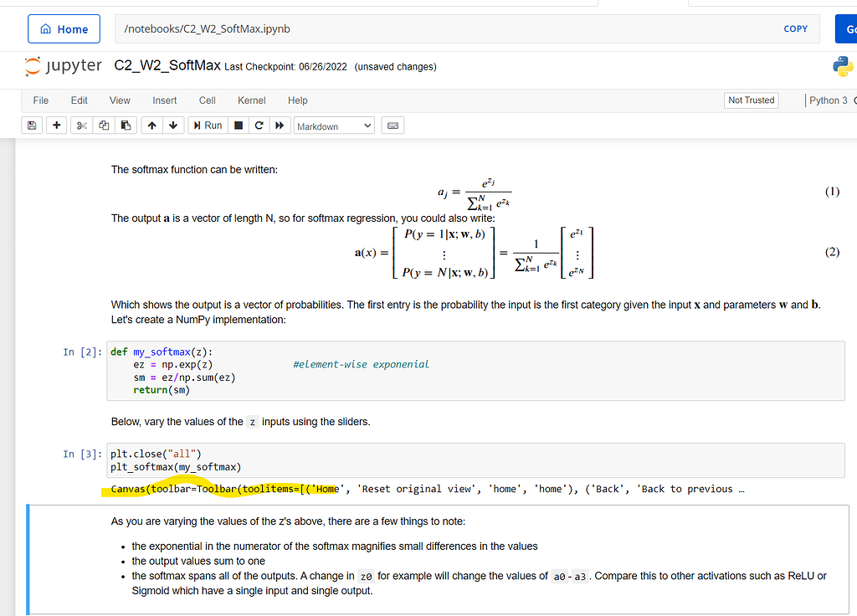This screenshot has width=857, height=616.
Task: Restart kernel and run all with fast-forward icon
Action: [x=280, y=125]
